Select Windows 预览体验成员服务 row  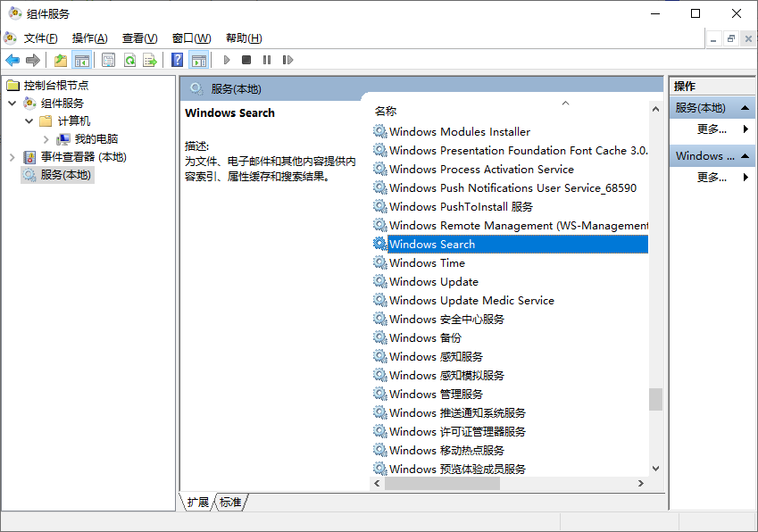tap(510, 469)
